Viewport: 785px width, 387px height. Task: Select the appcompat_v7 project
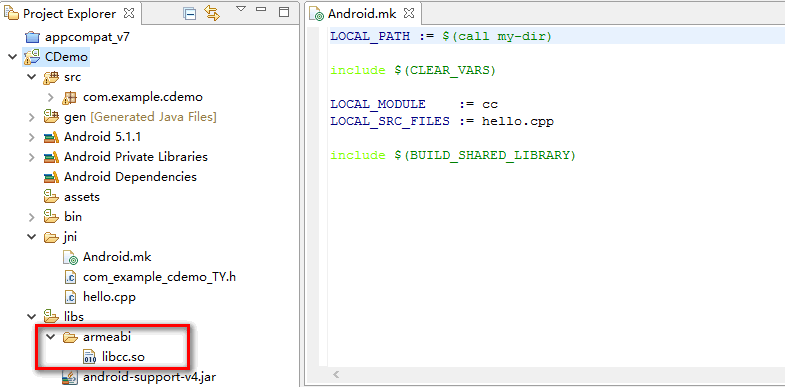tap(88, 37)
